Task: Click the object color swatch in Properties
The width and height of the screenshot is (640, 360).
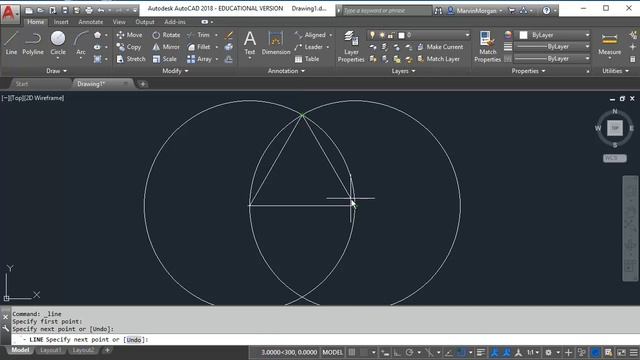Action: click(x=523, y=35)
